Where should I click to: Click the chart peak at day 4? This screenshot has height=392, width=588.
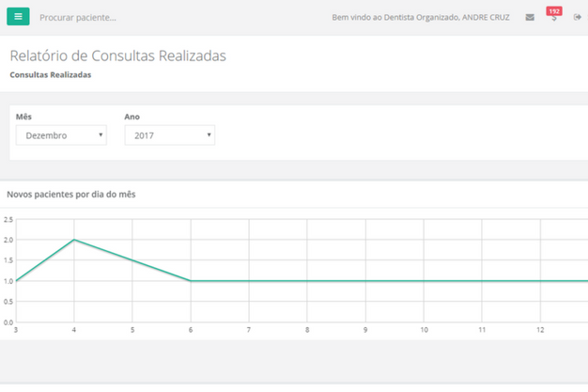(x=74, y=240)
